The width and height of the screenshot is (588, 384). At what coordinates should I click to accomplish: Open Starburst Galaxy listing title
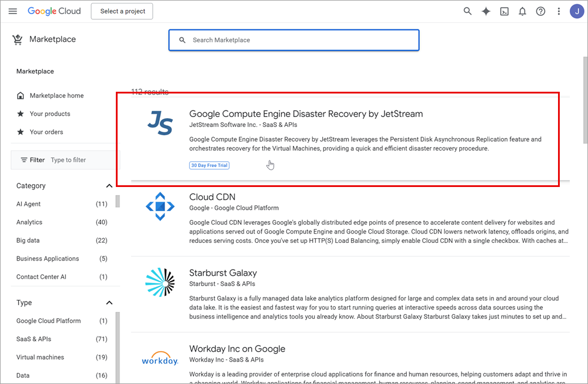tap(223, 273)
